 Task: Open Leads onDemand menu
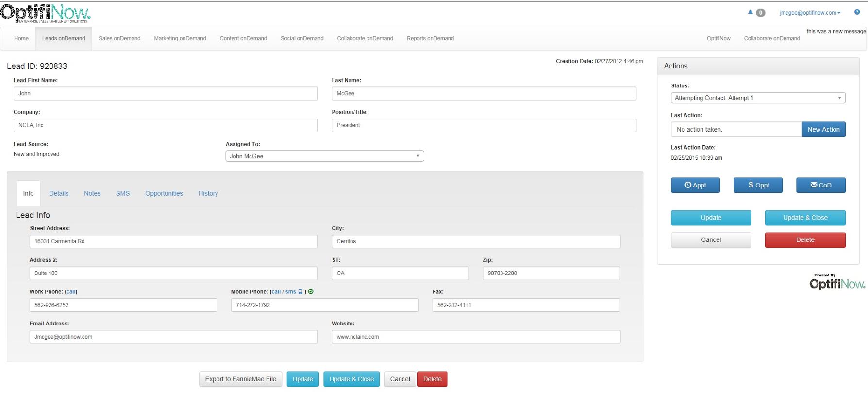[64, 38]
